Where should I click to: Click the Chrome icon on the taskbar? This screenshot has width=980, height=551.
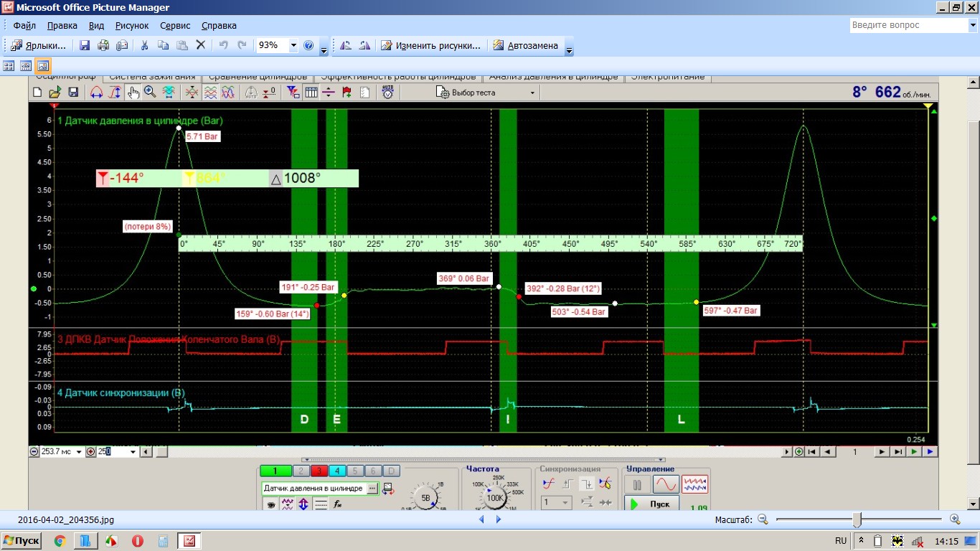60,541
